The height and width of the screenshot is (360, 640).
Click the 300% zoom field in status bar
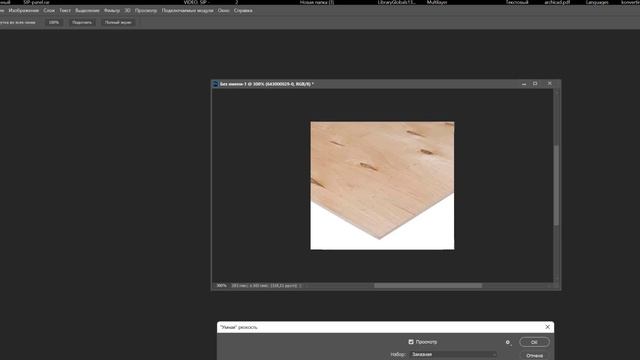click(x=221, y=286)
